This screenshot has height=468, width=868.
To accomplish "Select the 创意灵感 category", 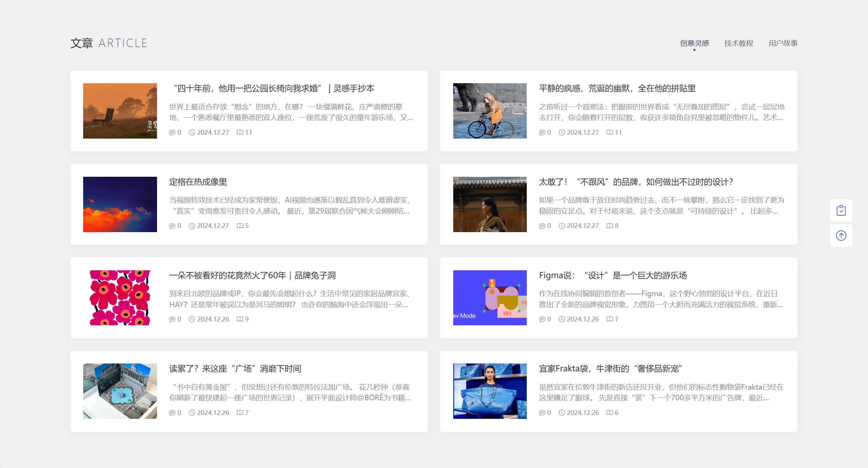I will tap(694, 43).
